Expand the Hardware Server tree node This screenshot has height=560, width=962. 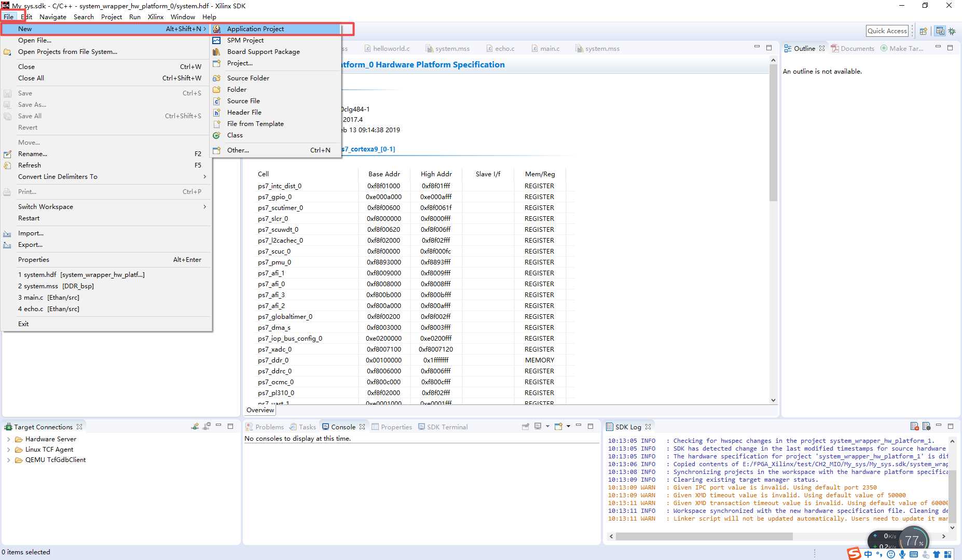tap(8, 439)
